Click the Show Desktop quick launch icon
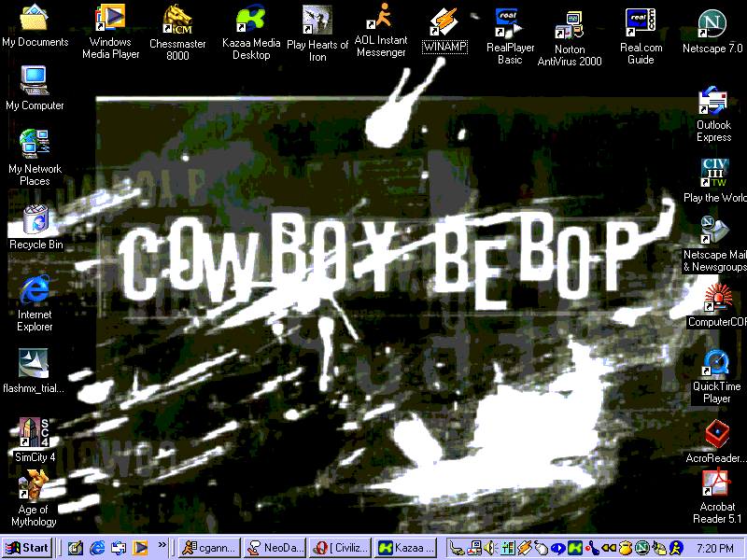 pos(75,548)
